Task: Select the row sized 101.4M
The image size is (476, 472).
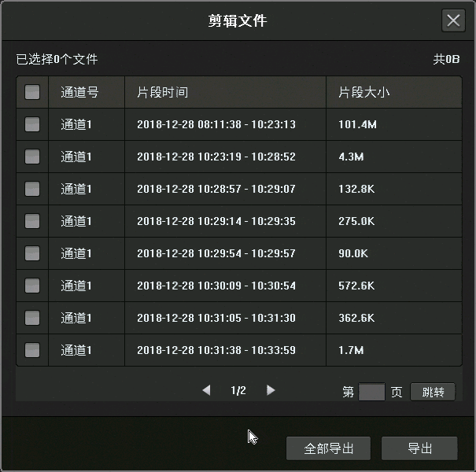Action: [x=236, y=124]
